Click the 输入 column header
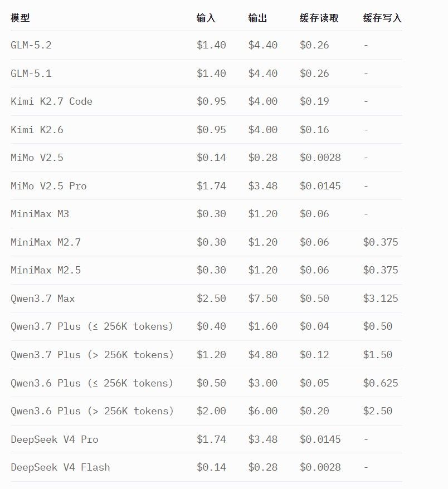Viewport: 448px width, 489px height. tap(206, 18)
